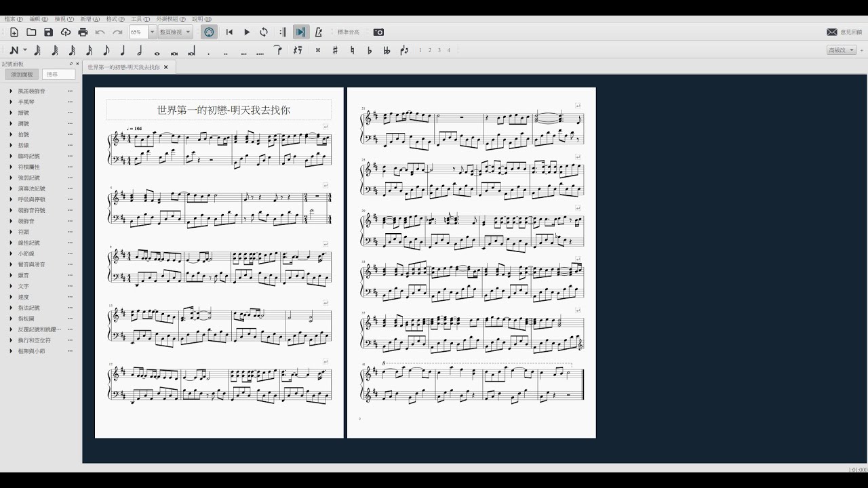Redo the last undone action
The width and height of the screenshot is (868, 488).
pos(117,32)
